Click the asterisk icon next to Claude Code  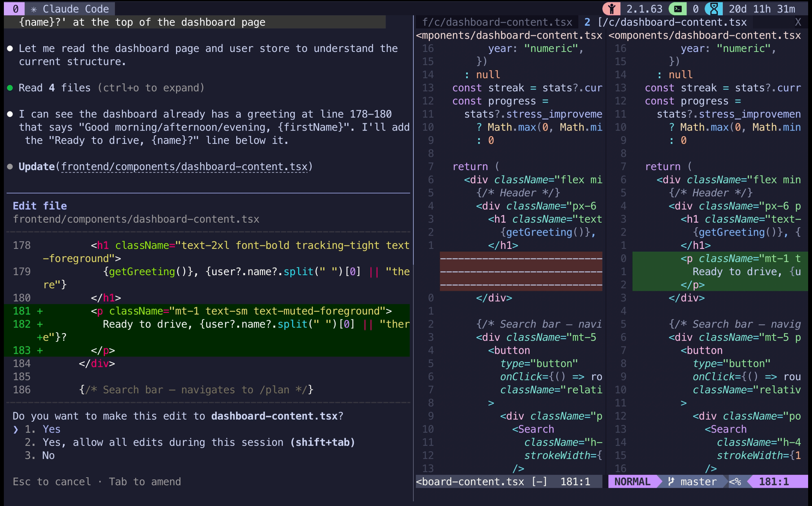[33, 9]
